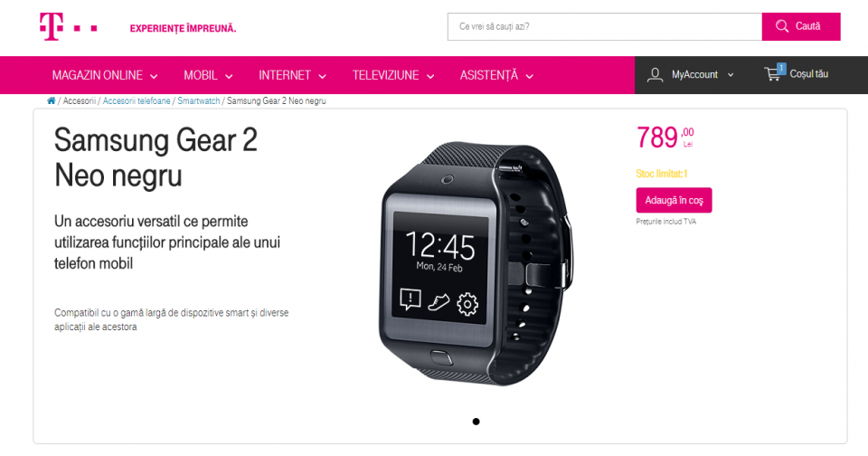
Task: Open the TELEVIZIUNE menu
Action: 393,75
